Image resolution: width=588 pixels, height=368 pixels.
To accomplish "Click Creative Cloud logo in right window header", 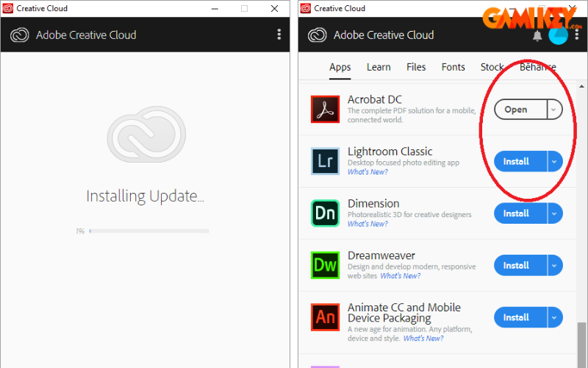I will [x=318, y=35].
